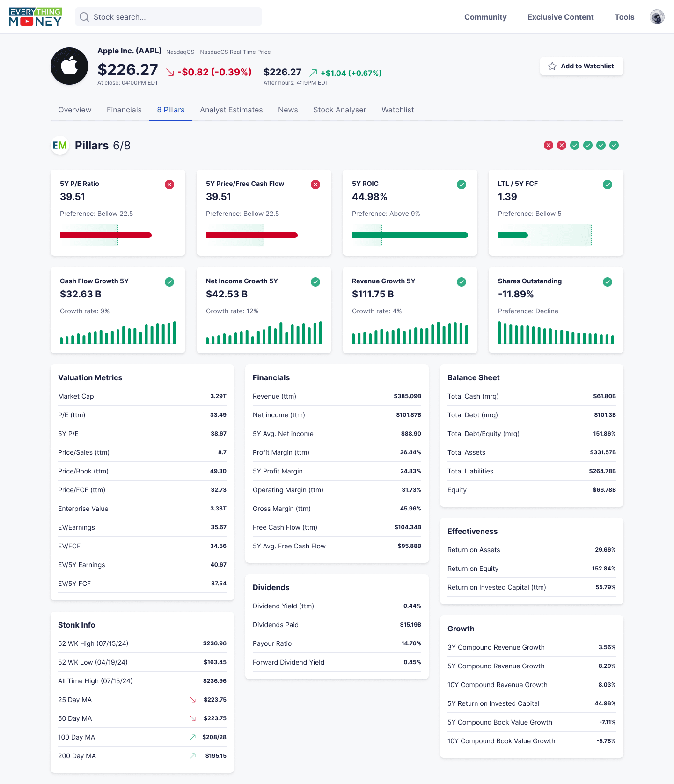
Task: Open the Community link
Action: point(485,17)
